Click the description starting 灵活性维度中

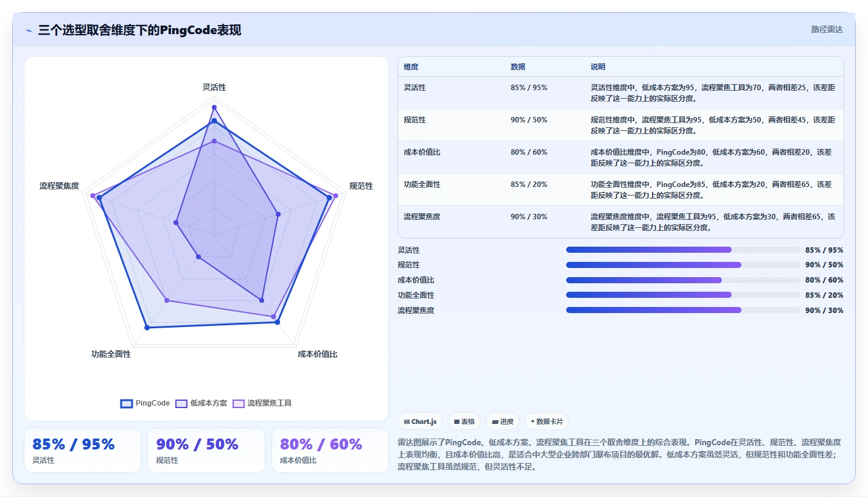pyautogui.click(x=713, y=93)
